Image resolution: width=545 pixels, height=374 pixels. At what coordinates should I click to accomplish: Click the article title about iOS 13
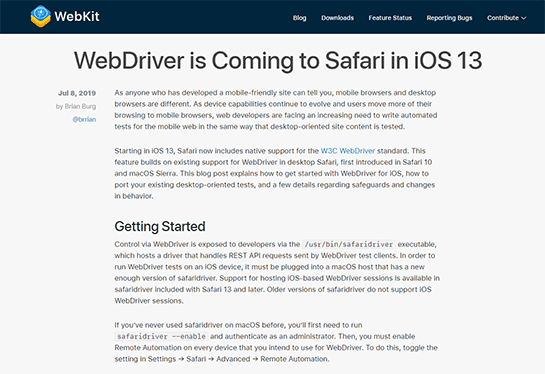(278, 60)
